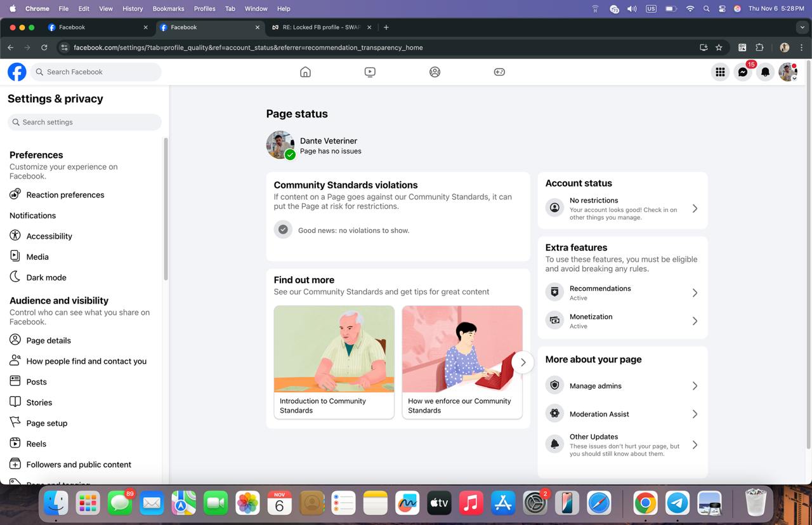Open Apple Music from the Dock
The image size is (812, 525).
point(471,503)
